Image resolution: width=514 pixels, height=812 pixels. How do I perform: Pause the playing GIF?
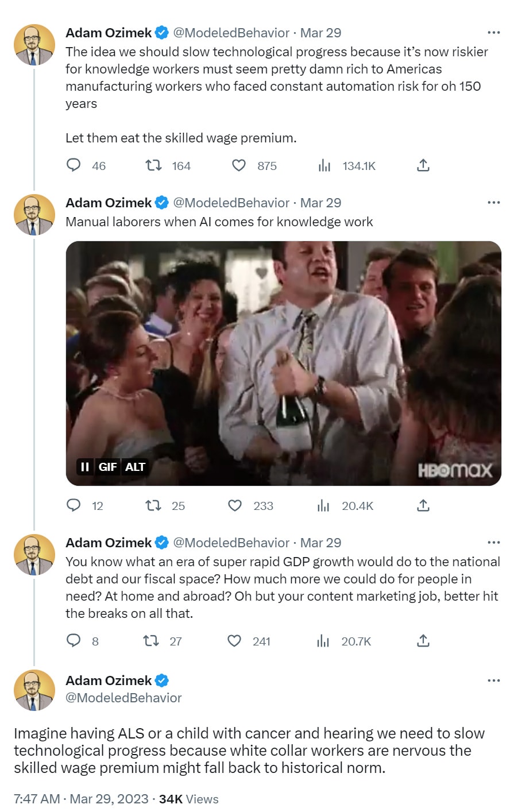[84, 466]
